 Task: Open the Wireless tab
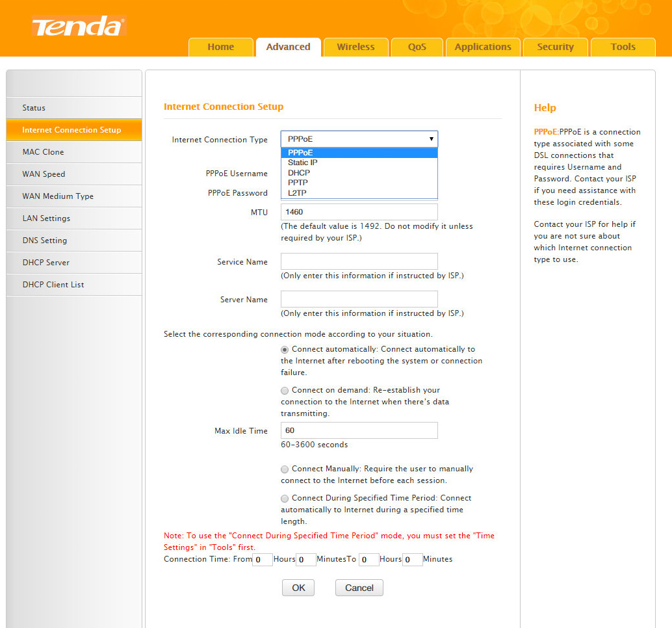355,47
